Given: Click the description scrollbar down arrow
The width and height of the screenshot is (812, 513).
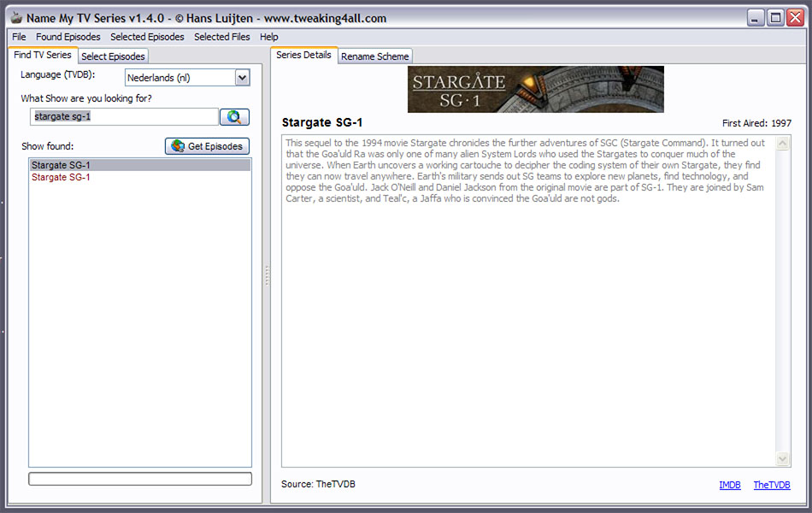Looking at the screenshot, I should (782, 458).
